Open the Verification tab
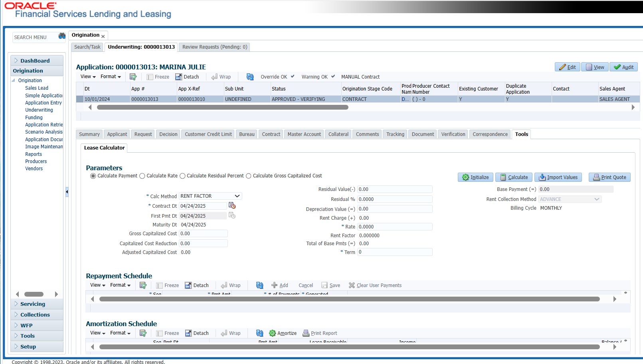Image resolution: width=643 pixels, height=364 pixels. [x=453, y=134]
